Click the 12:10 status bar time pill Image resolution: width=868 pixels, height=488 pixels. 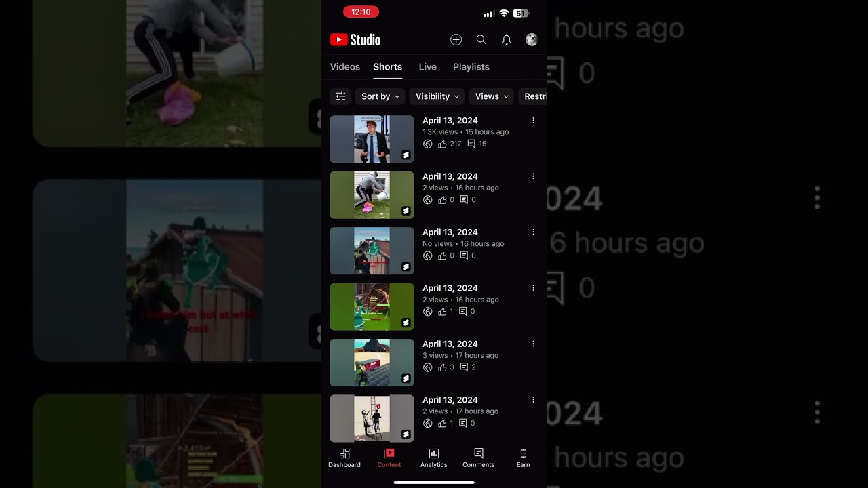coord(361,12)
